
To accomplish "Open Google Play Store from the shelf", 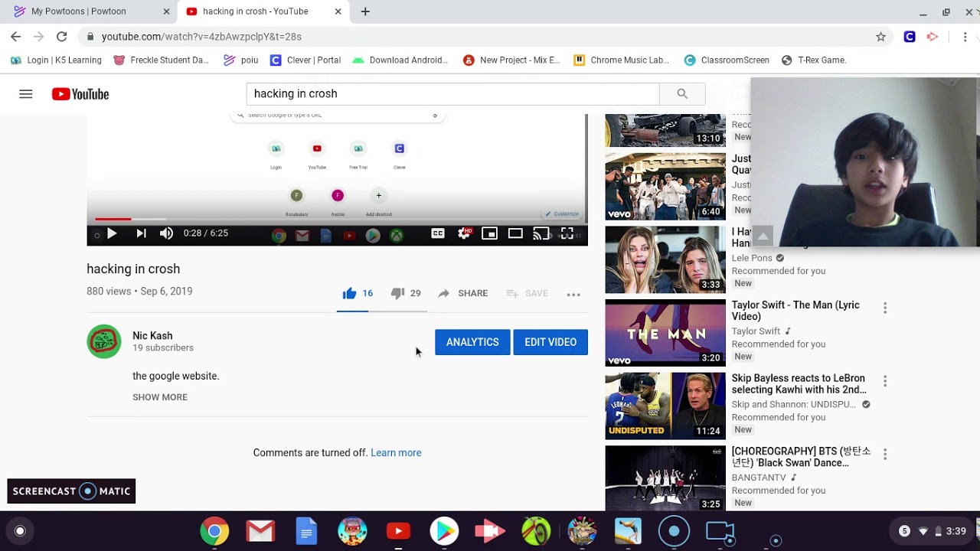I will pyautogui.click(x=444, y=531).
